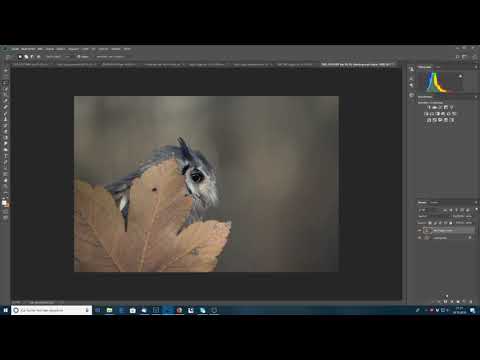This screenshot has height=360, width=480.
Task: Click the foreground color swatch
Action: pyautogui.click(x=4, y=203)
